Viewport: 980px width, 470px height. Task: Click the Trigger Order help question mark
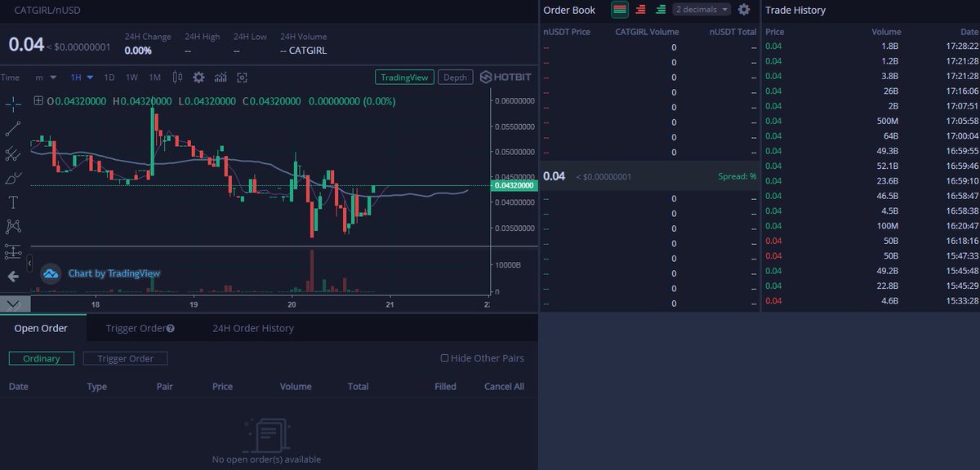[170, 329]
